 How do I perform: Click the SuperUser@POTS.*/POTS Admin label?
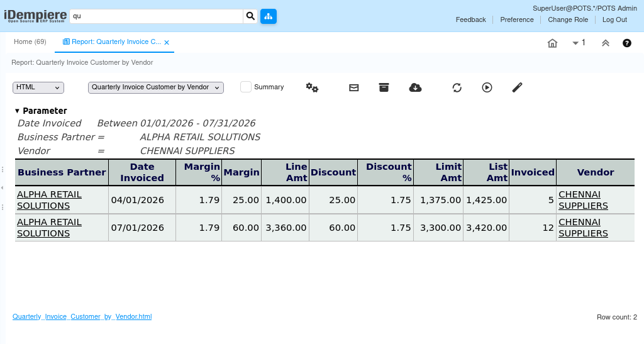(584, 8)
